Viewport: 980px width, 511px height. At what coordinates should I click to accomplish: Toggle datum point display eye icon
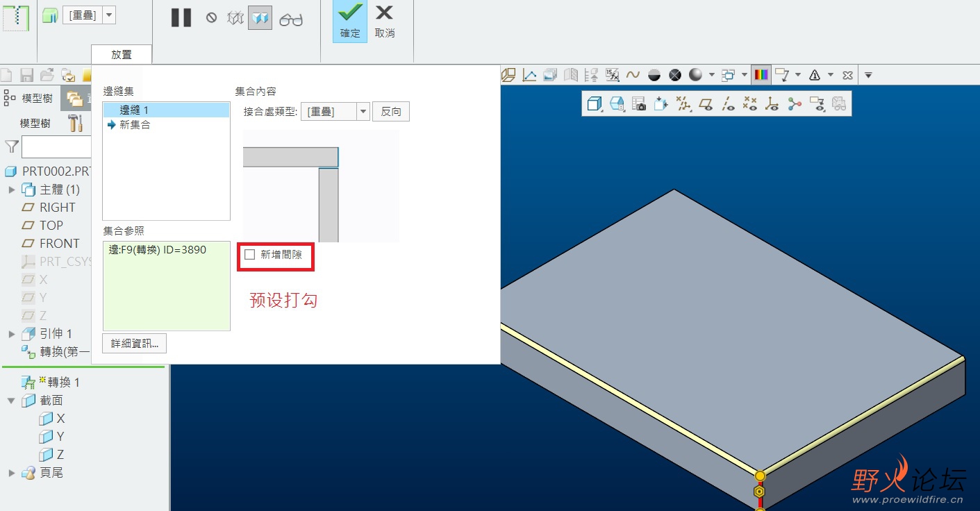pyautogui.click(x=749, y=104)
